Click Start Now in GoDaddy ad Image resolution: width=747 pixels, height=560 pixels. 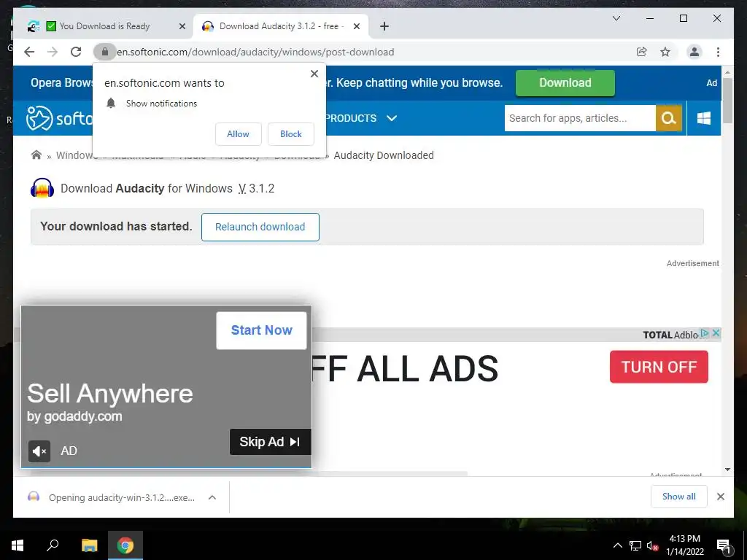pos(261,330)
